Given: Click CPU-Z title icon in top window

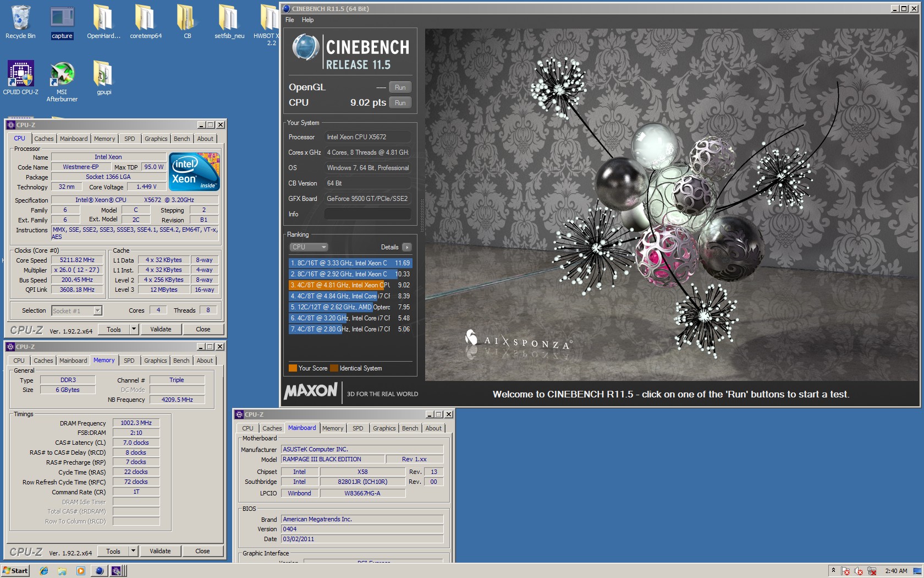Looking at the screenshot, I should (x=11, y=125).
